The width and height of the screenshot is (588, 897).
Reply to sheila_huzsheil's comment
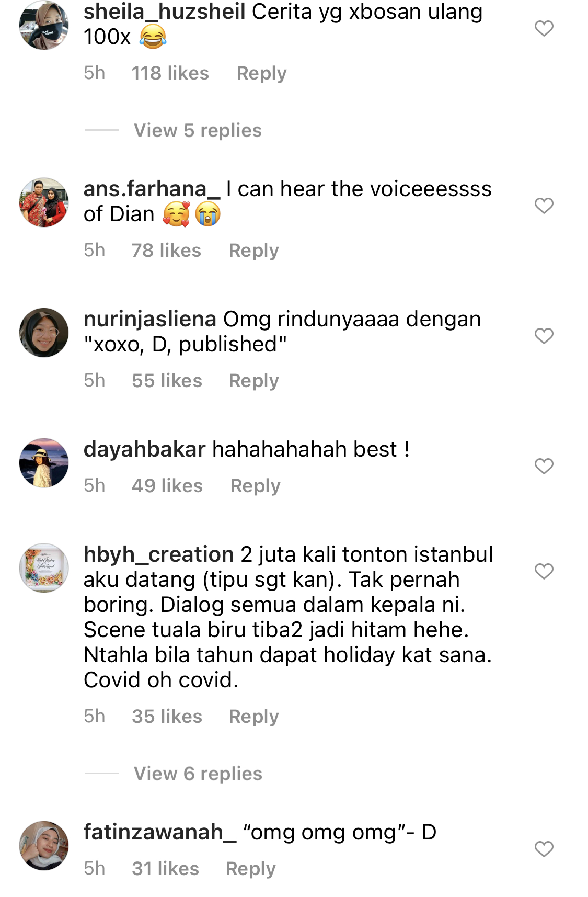(x=261, y=73)
